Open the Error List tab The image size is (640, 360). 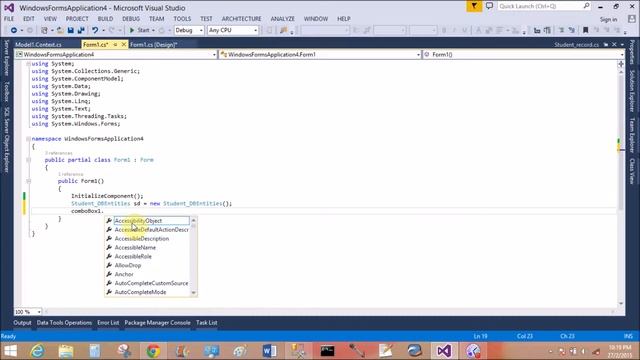(108, 323)
